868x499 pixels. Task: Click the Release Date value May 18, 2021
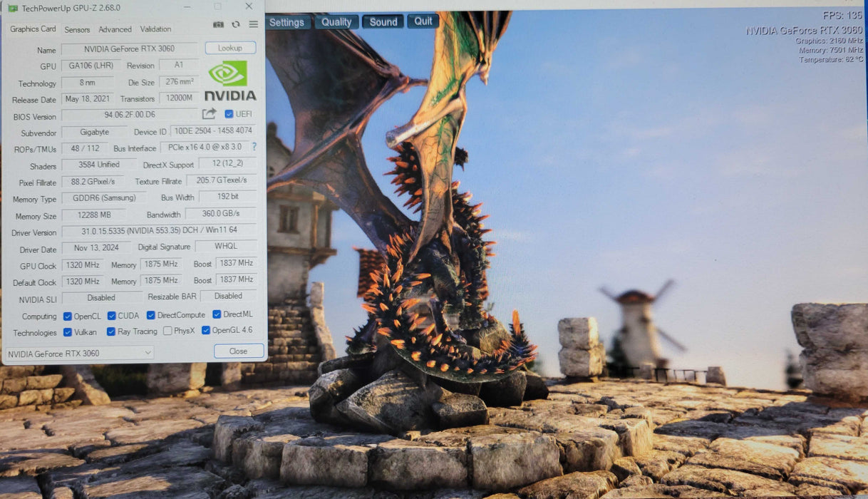88,99
